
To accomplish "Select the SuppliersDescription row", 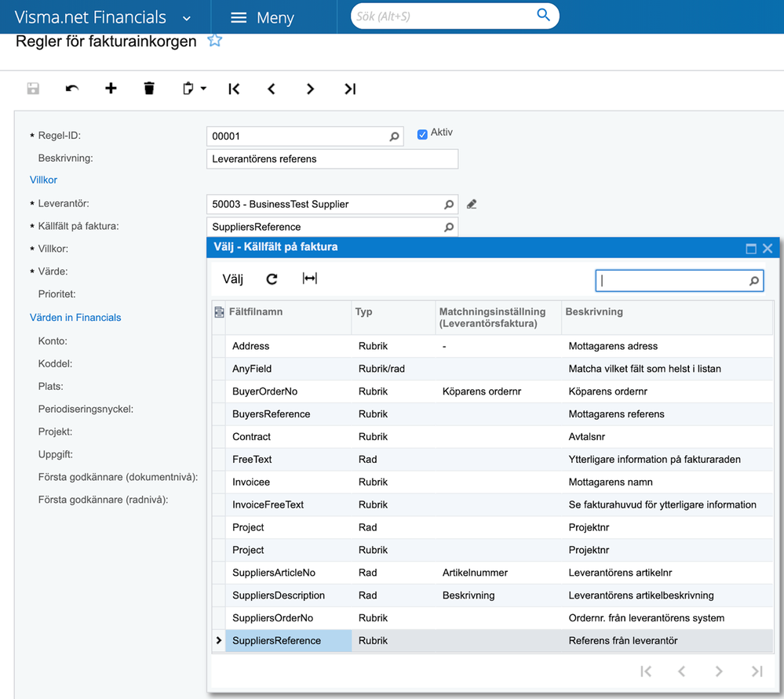I will click(493, 595).
